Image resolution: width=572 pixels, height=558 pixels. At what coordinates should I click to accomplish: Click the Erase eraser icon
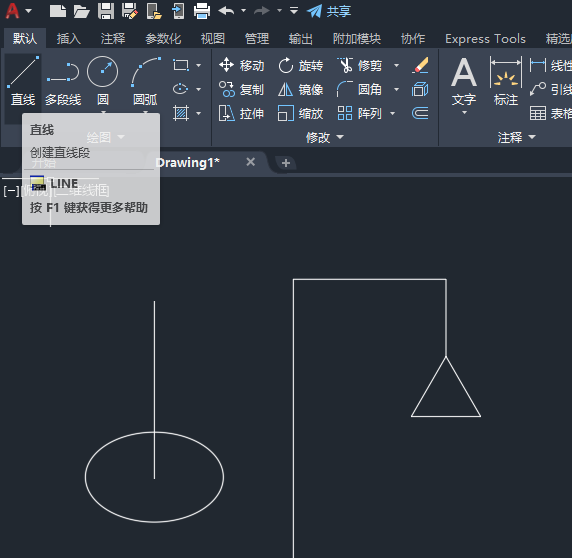coord(420,65)
